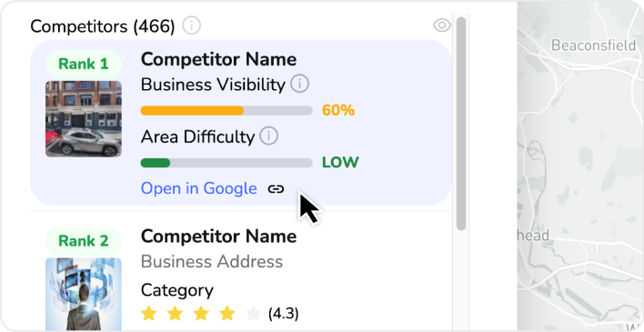Screen dimensions: 644x332
Task: Select the Rank 1 badge
Action: [x=84, y=64]
